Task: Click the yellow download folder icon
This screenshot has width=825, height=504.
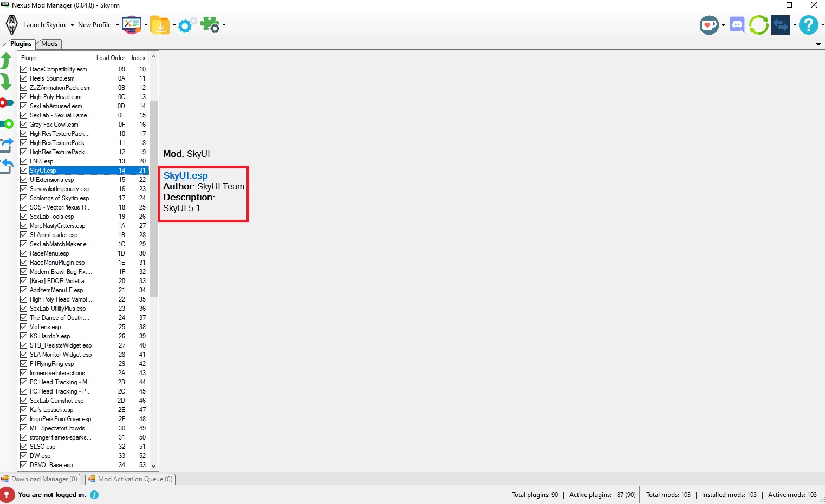Action: click(160, 25)
